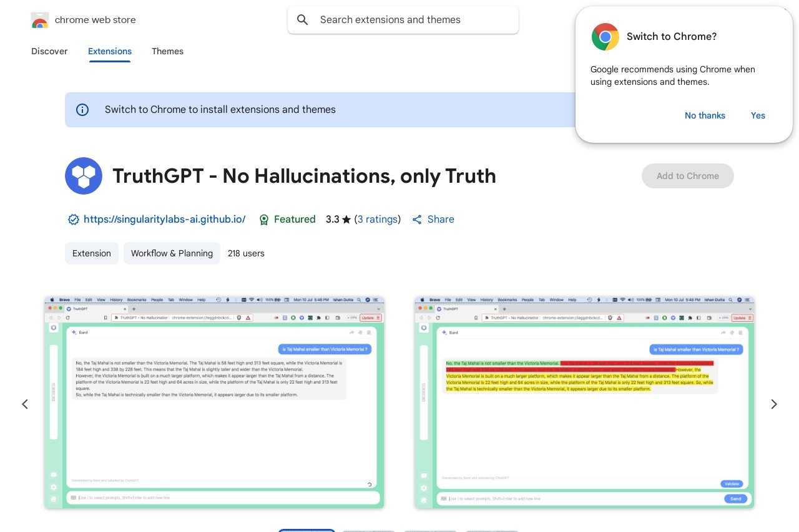Click the chrome web store title text
The image size is (799, 532).
point(95,20)
